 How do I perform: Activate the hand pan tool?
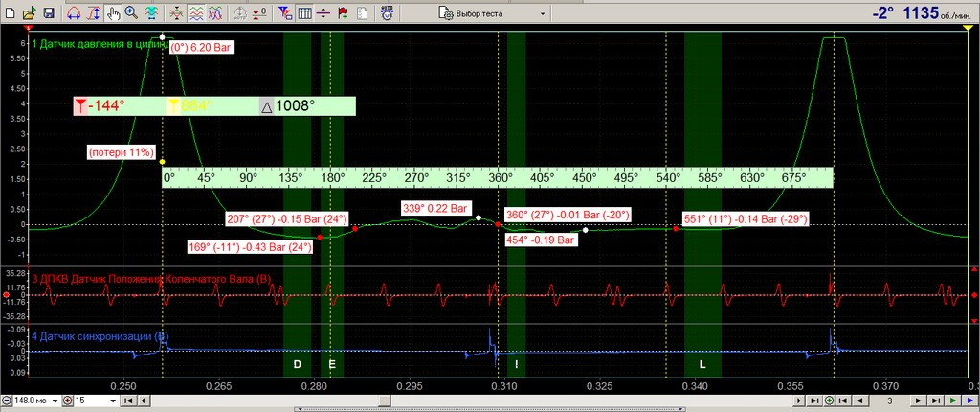pos(113,12)
